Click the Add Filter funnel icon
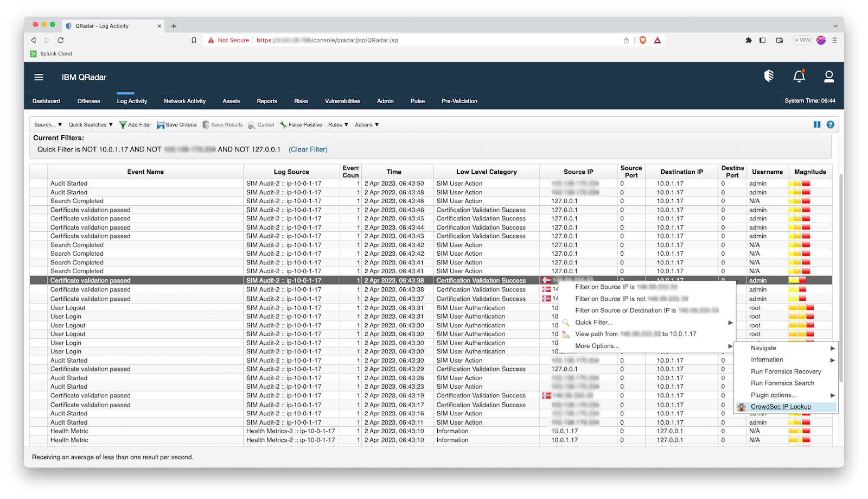The image size is (868, 499). (x=123, y=125)
